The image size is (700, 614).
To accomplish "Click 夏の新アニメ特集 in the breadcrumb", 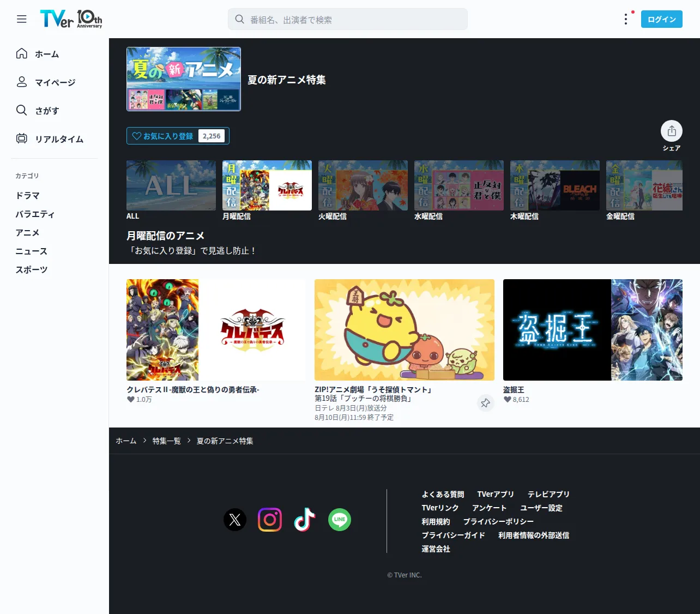I will click(225, 441).
